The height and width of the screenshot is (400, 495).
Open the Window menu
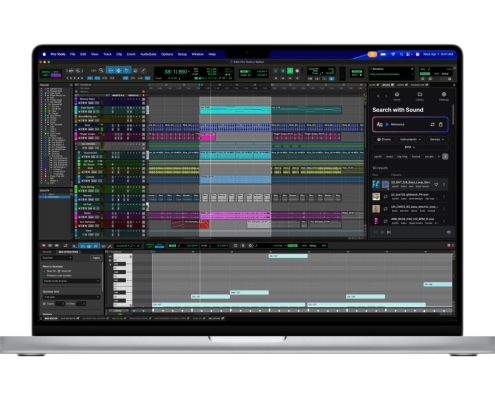click(197, 54)
